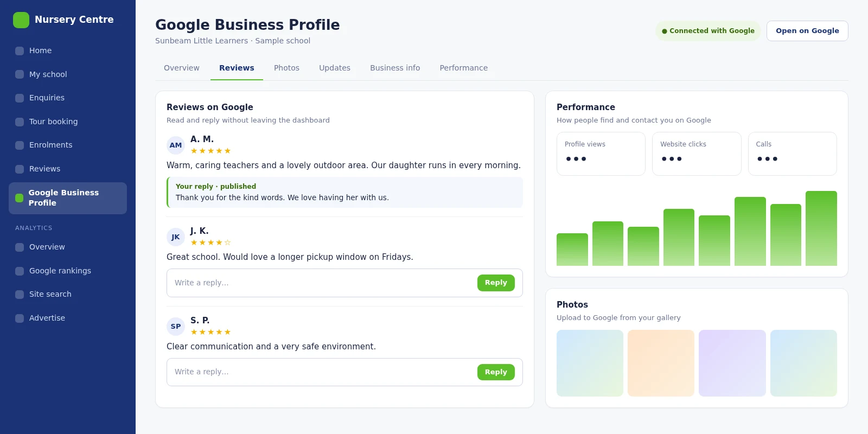This screenshot has width=868, height=434.
Task: Click the Connected with Google status badge
Action: pyautogui.click(x=708, y=31)
